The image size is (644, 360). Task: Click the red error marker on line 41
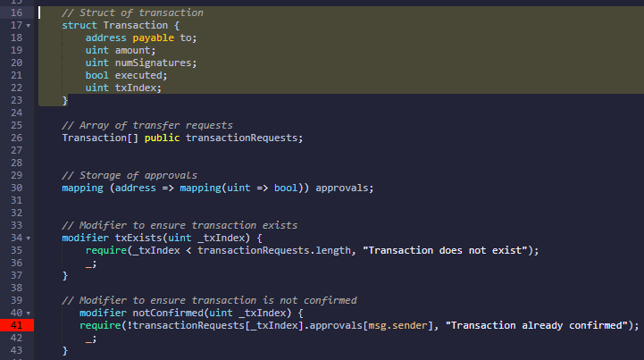17,325
